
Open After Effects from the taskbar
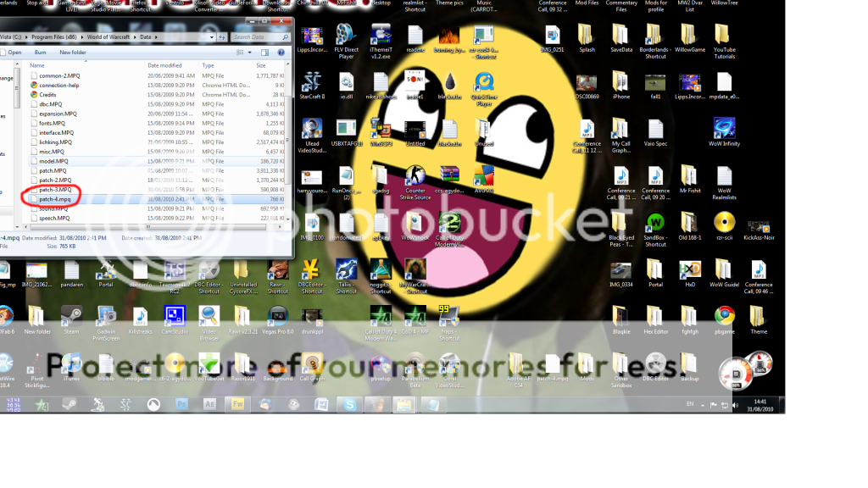click(209, 404)
